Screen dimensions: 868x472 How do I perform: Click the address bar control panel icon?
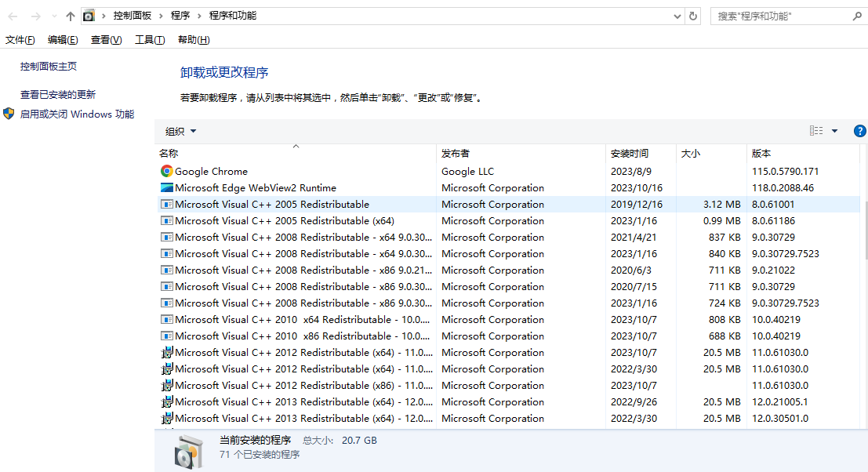[89, 16]
